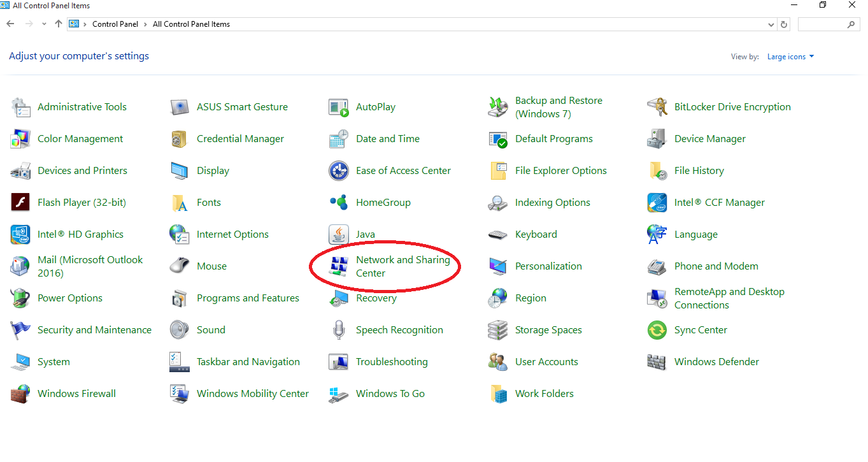Open the Administrative Tools icon

[x=20, y=107]
